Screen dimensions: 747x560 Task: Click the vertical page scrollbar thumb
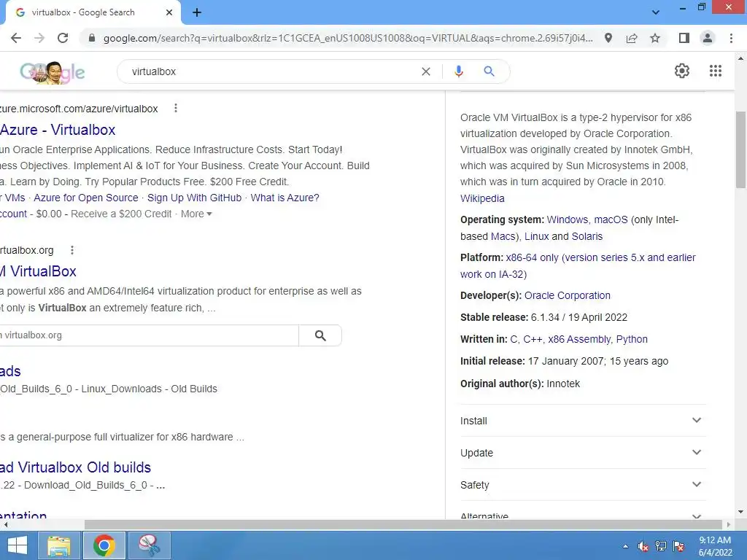tap(740, 149)
